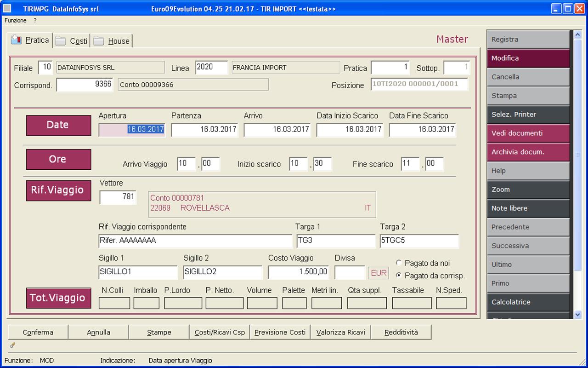This screenshot has height=368, width=588.
Task: Click Inizio scarico minutes field
Action: click(322, 164)
